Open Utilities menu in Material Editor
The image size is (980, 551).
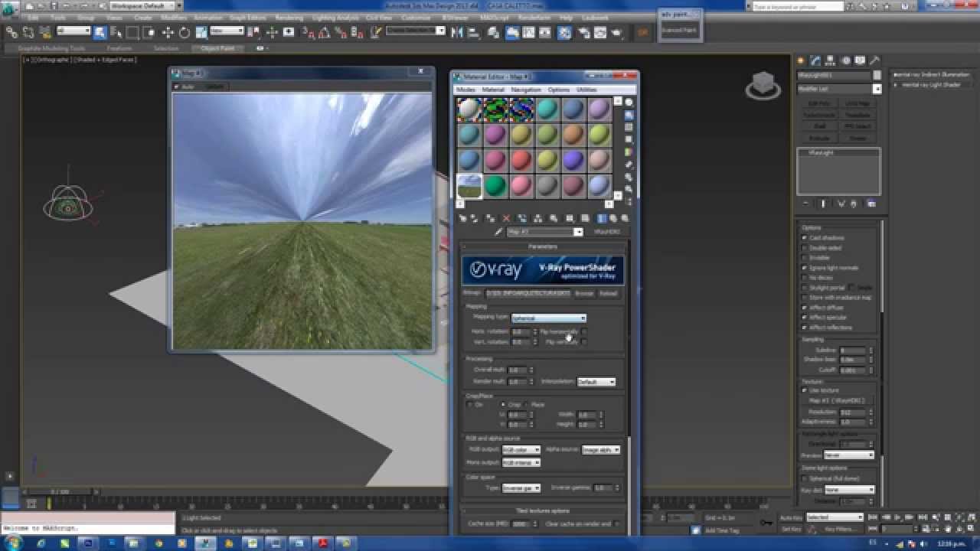586,90
